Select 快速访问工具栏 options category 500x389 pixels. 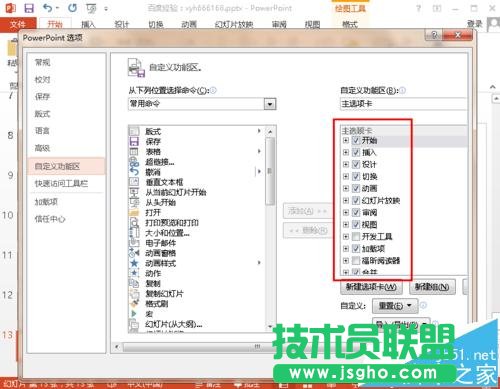(x=61, y=183)
